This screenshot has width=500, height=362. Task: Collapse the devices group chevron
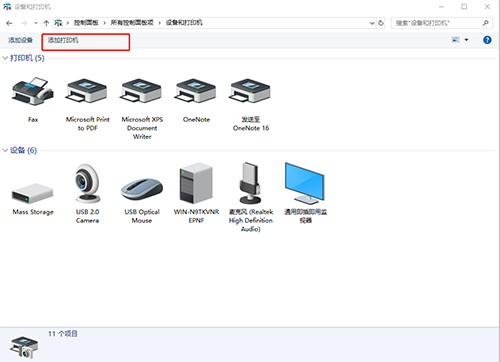(5, 150)
